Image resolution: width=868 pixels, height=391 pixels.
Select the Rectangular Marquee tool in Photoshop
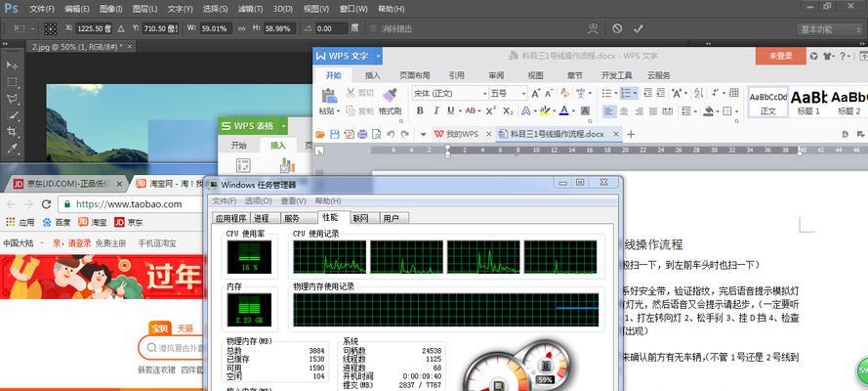[12, 82]
